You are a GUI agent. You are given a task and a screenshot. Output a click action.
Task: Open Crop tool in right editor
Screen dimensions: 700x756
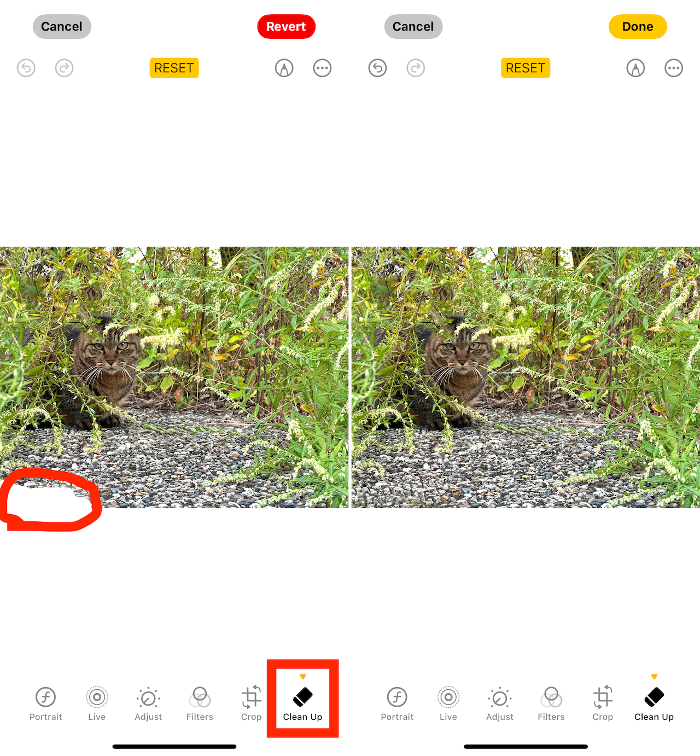(x=603, y=703)
